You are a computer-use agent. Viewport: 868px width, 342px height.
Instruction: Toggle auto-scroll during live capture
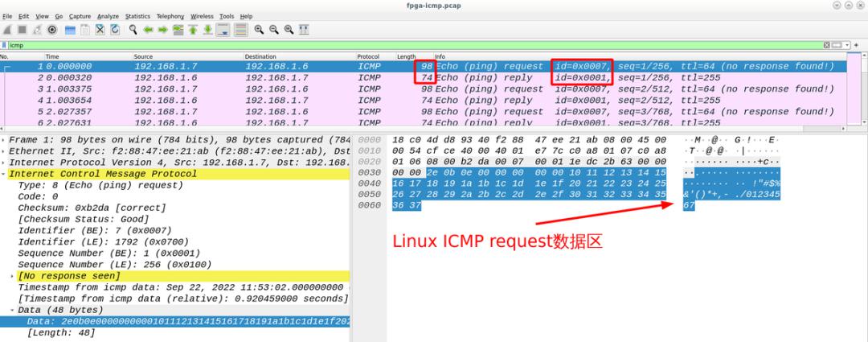coord(222,30)
